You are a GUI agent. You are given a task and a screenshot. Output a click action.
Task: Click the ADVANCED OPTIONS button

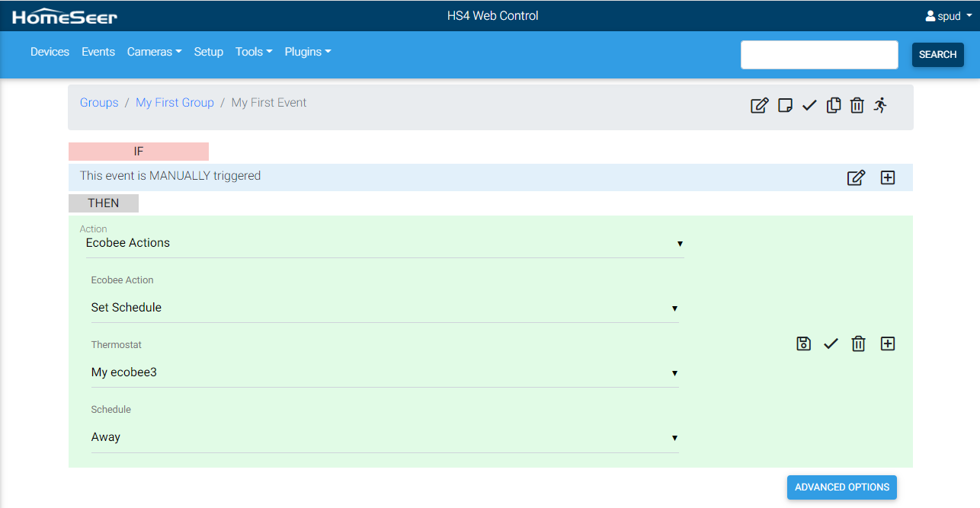pos(841,487)
